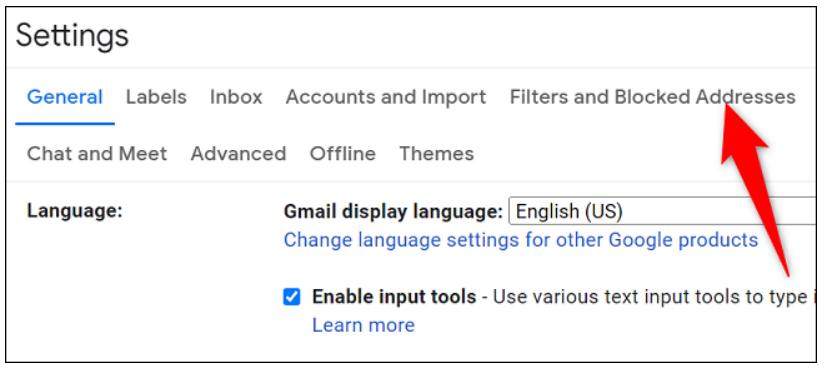Follow the Learn more link
Image resolution: width=824 pixels, height=369 pixels.
tap(363, 325)
